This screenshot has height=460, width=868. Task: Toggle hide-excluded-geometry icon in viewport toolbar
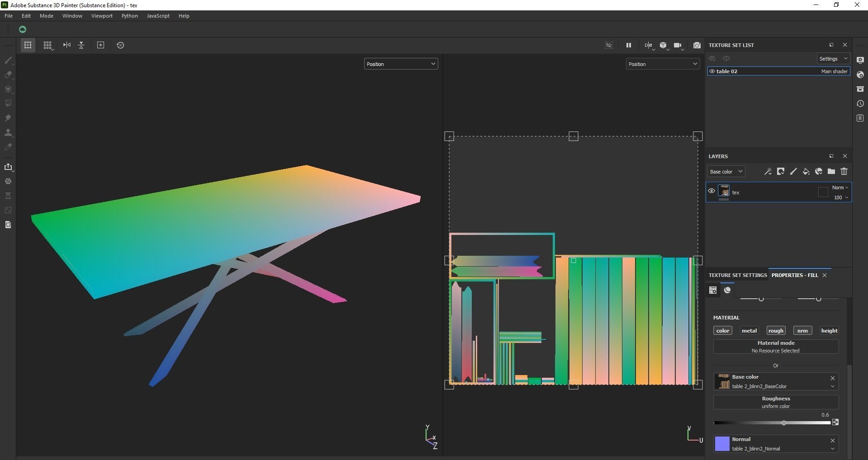tap(609, 45)
